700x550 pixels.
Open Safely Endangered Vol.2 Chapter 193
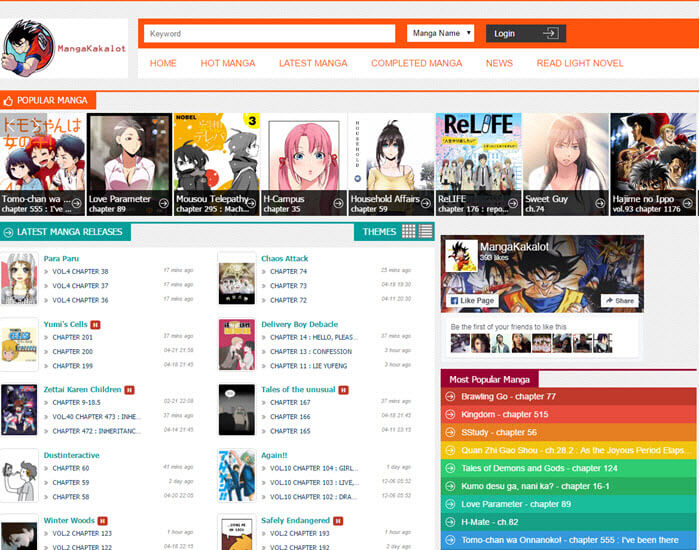click(x=300, y=533)
